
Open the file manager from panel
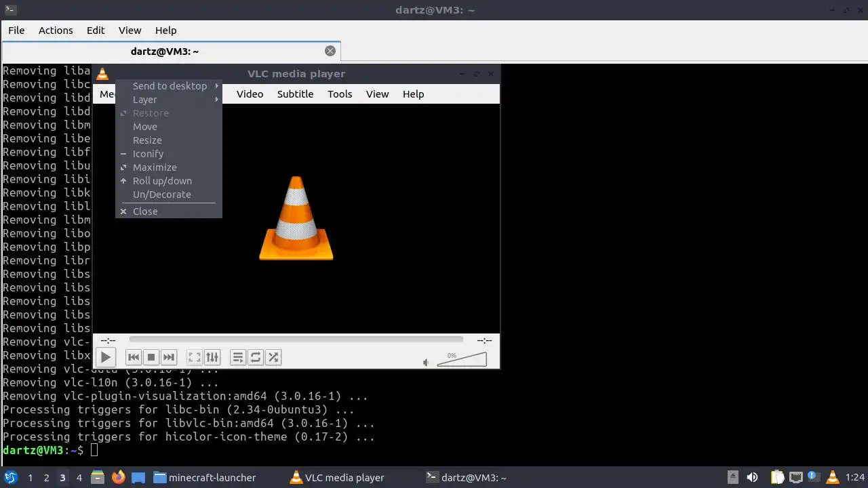pyautogui.click(x=98, y=478)
